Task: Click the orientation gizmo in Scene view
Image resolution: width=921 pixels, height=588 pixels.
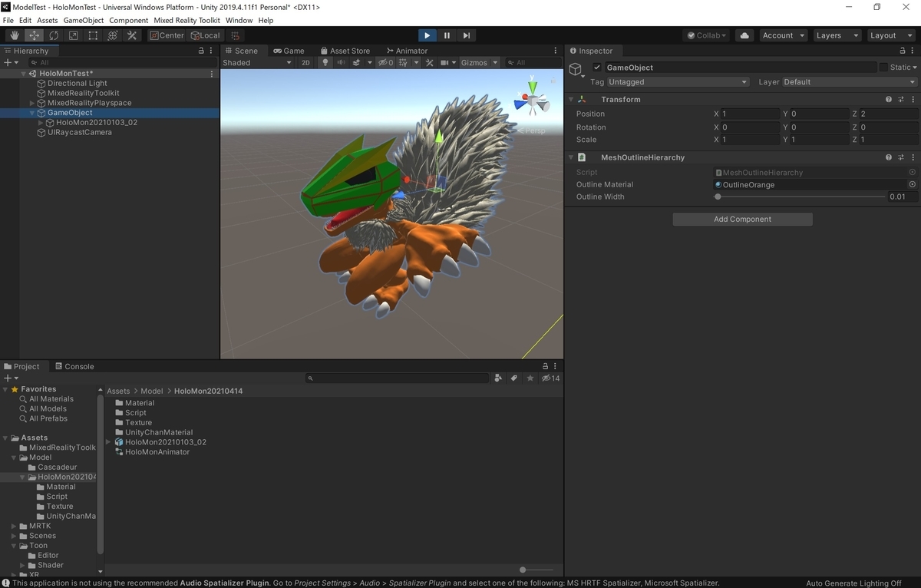Action: click(530, 101)
